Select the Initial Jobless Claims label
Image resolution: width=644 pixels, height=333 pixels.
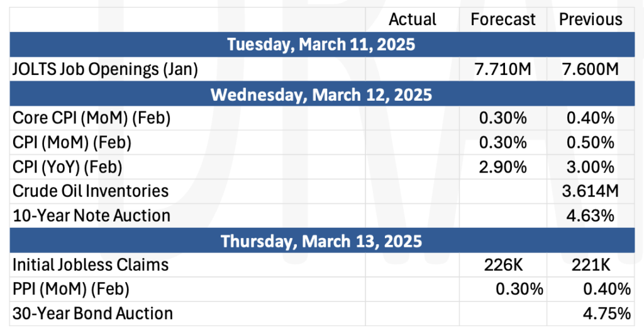pos(91,265)
